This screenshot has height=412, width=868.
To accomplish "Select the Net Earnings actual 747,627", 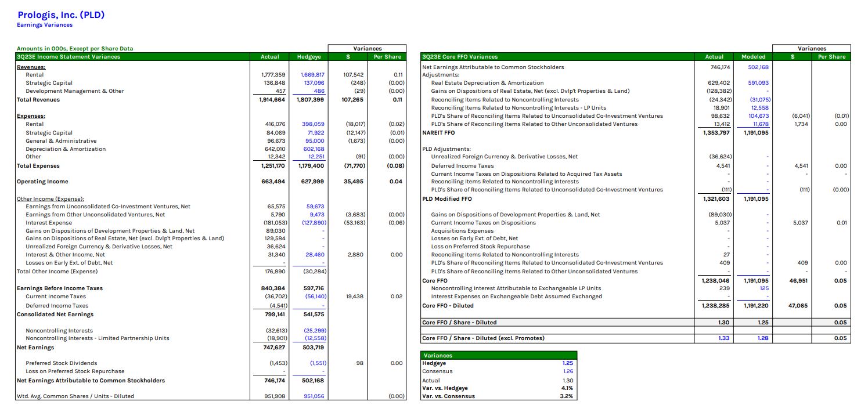I will 275,348.
